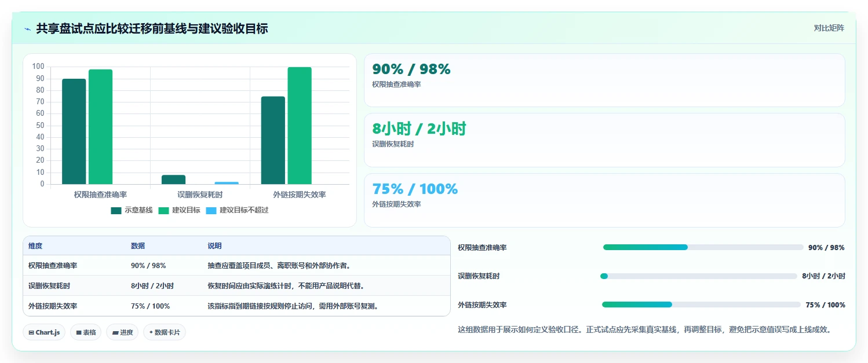Click the 该指标指到期链接 description cell

[326, 306]
